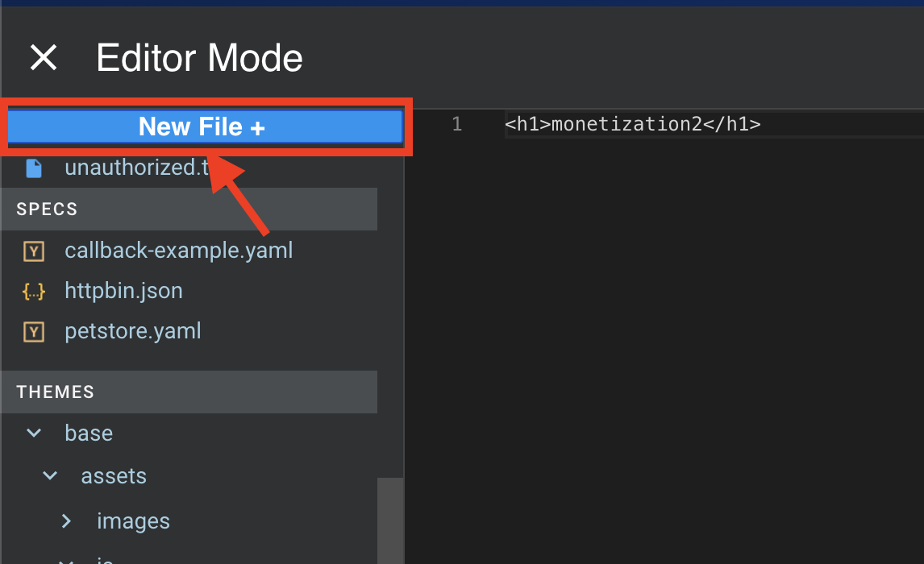The image size is (924, 564).
Task: Click the JSON braces icon beside httpbin.json
Action: [34, 291]
